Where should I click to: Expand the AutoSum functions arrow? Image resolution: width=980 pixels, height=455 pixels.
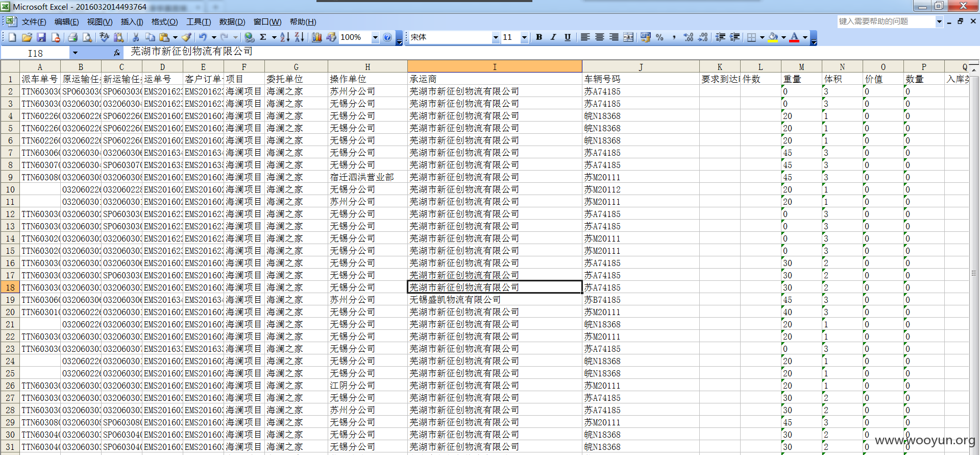click(x=274, y=37)
